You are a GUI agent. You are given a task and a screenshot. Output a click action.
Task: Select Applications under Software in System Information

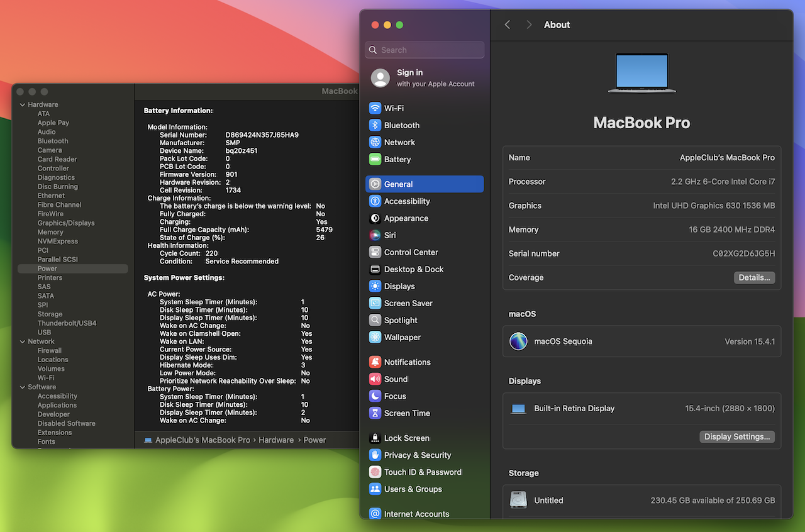coord(57,406)
